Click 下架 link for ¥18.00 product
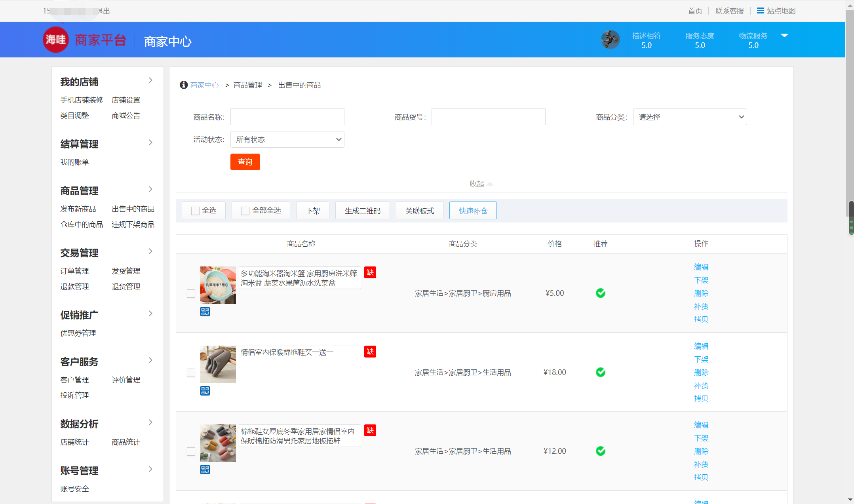The width and height of the screenshot is (854, 504). (x=701, y=359)
